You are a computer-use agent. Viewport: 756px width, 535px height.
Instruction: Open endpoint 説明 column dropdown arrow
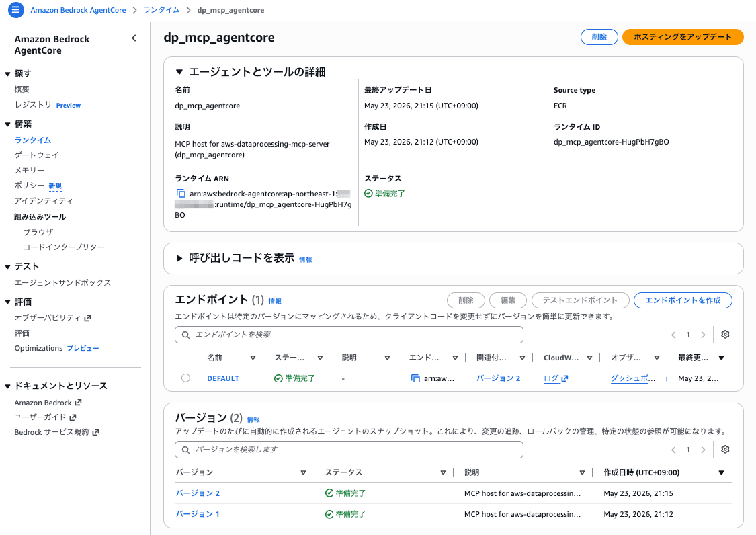pos(387,358)
